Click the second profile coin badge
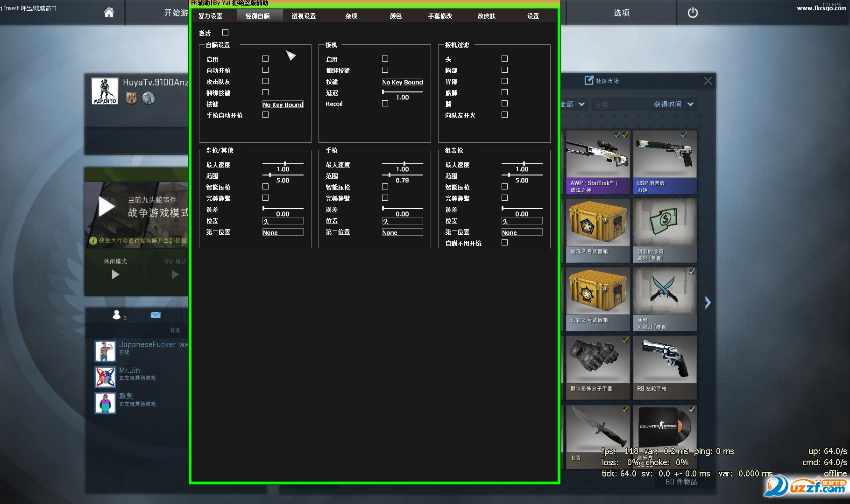Viewport: 850px width, 504px height. [149, 98]
